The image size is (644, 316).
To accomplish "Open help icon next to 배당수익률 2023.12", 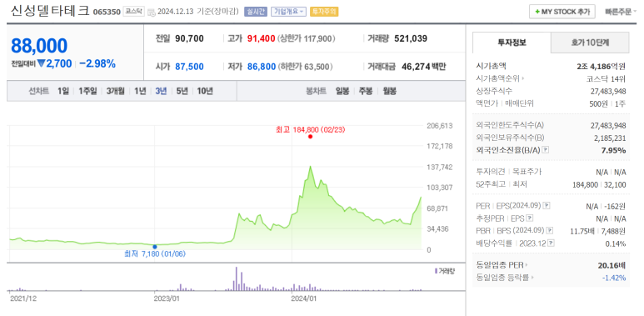I will 551,243.
